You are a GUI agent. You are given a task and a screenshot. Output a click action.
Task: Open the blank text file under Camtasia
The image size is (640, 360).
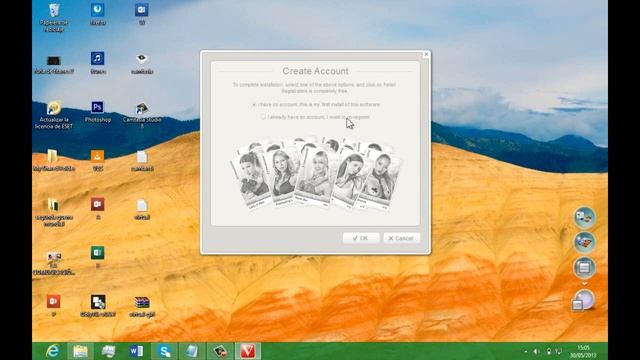coord(142,160)
